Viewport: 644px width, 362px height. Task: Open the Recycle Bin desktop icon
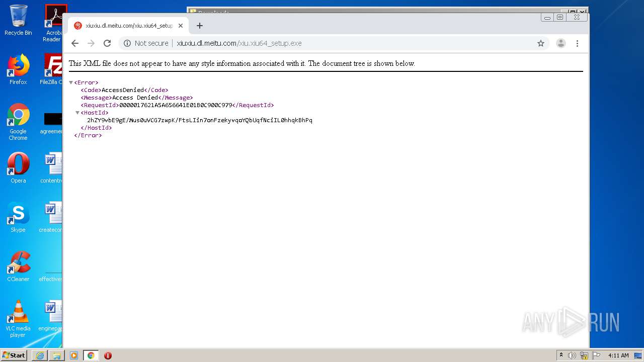click(18, 20)
